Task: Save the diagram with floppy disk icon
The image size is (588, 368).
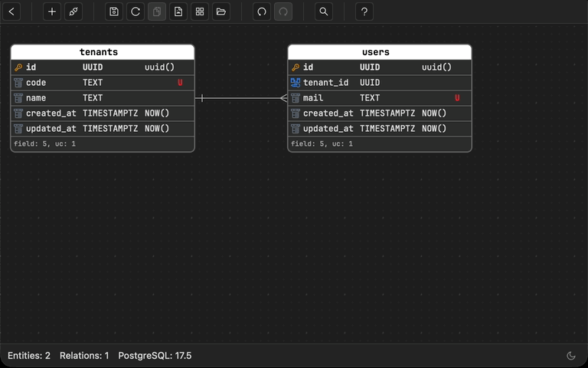Action: (114, 11)
